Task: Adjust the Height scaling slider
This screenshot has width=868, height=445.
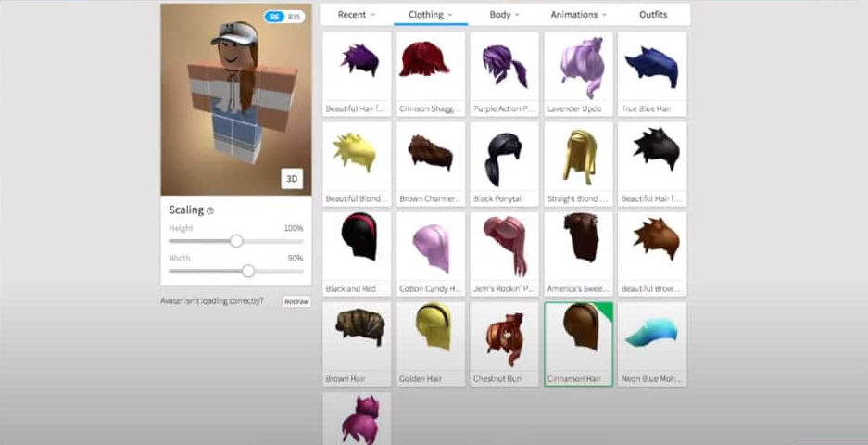Action: (x=236, y=241)
